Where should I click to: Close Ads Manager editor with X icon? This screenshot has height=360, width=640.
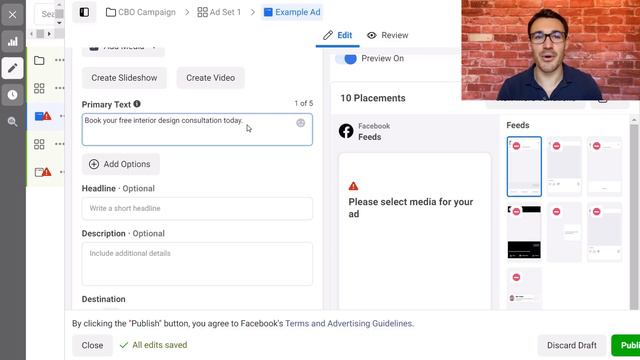click(x=12, y=15)
